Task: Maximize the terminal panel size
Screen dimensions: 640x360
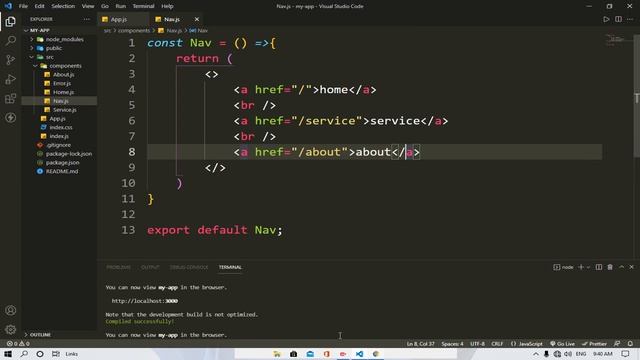Action: [622, 267]
